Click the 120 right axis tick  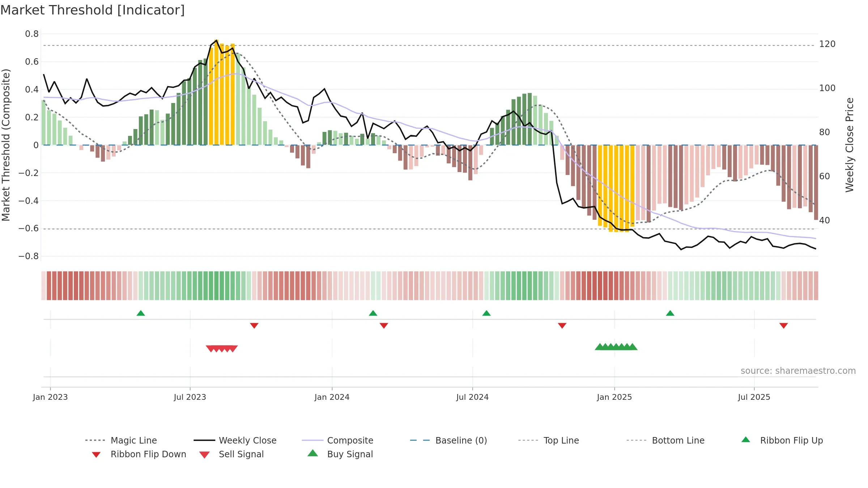coord(827,44)
